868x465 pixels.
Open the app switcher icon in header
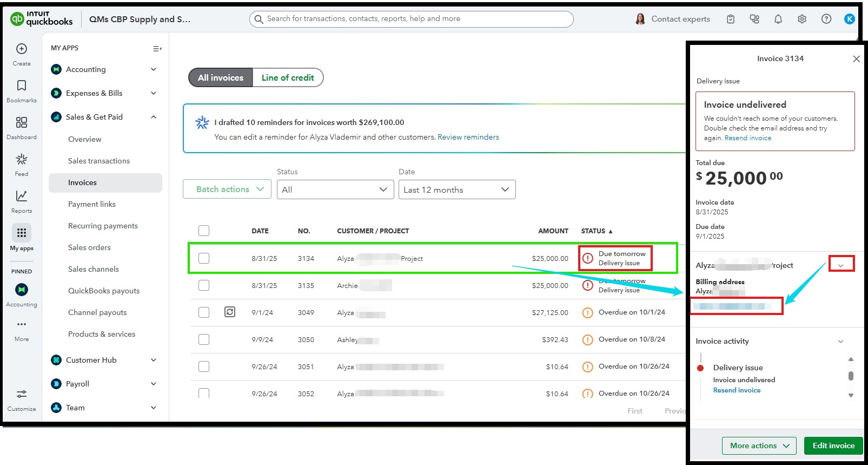754,19
